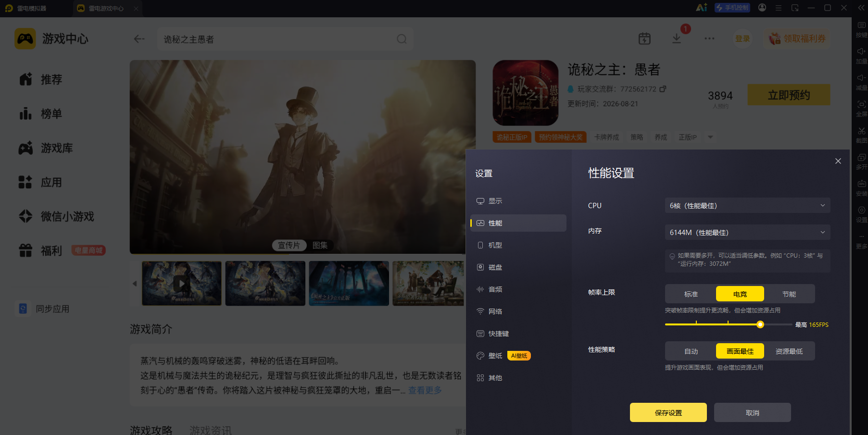Screen dimensions: 868x435
Task: Click the search field with 诡秘之主愚者
Action: [x=285, y=39]
